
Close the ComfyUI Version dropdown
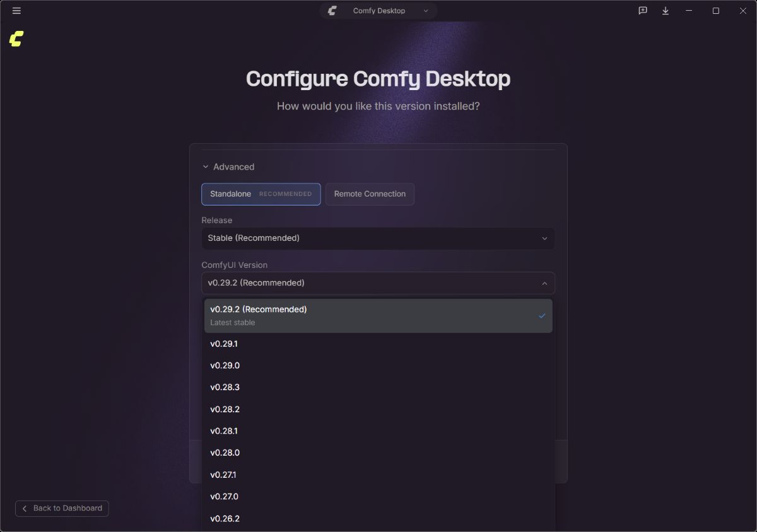(x=378, y=283)
